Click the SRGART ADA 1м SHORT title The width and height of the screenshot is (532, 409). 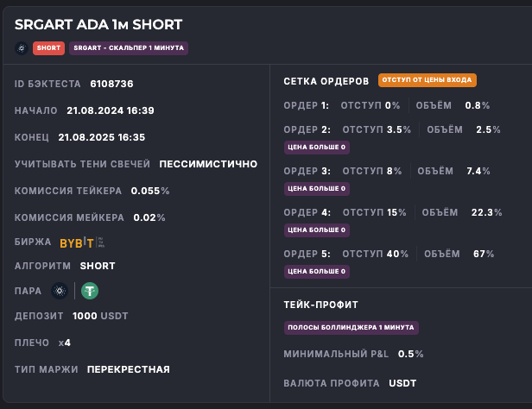pos(98,25)
